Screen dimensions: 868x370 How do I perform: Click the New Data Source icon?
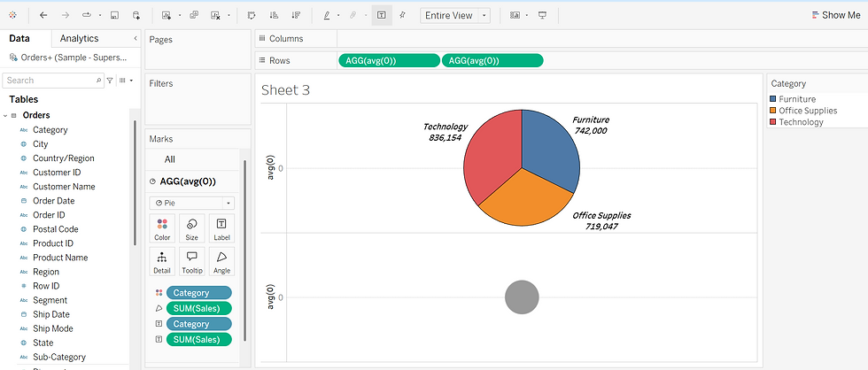coord(136,15)
